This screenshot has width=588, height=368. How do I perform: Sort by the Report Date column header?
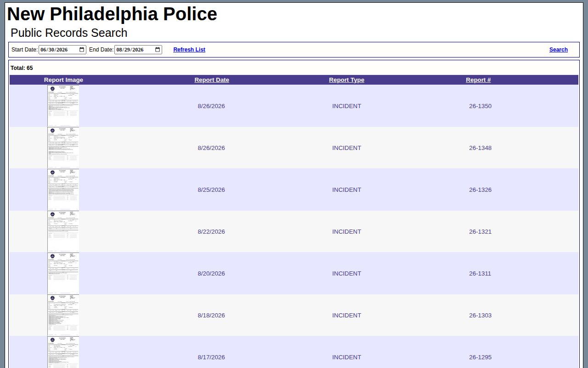(x=212, y=80)
